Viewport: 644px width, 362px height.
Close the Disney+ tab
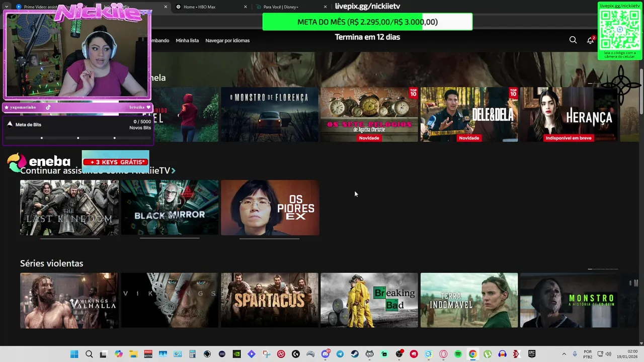(x=325, y=7)
